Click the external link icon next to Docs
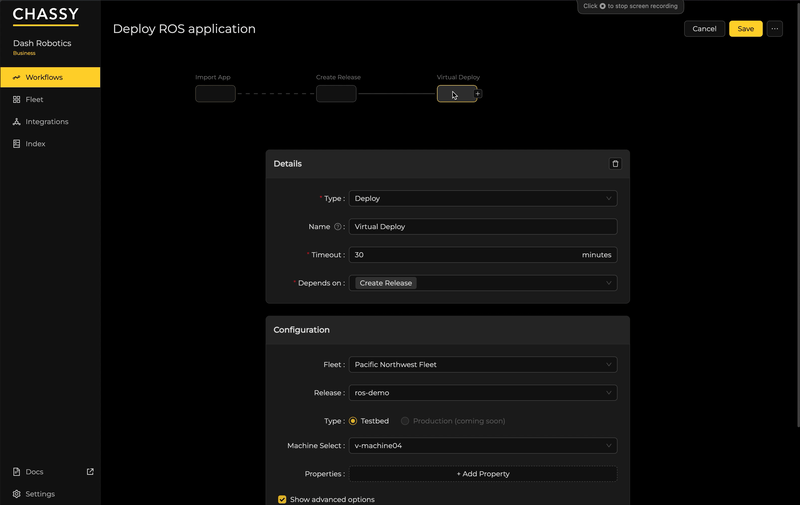Viewport: 800px width, 505px height. point(90,472)
